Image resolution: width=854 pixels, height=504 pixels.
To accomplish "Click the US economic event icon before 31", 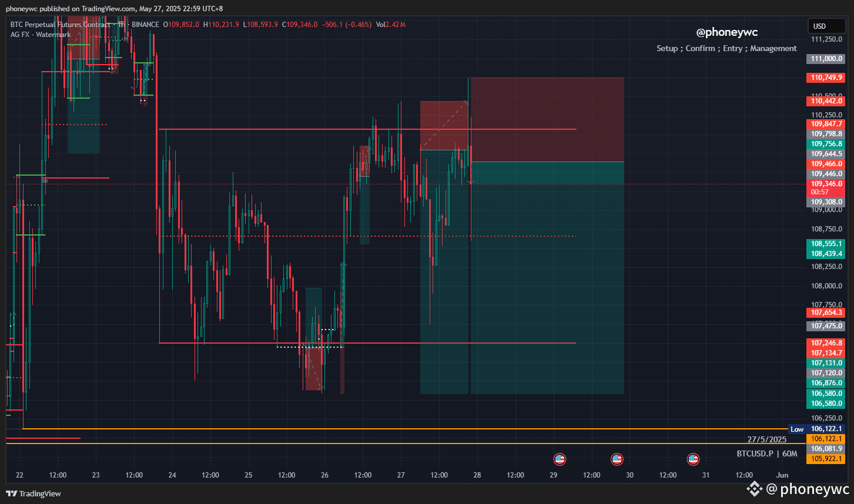I will pos(693,459).
